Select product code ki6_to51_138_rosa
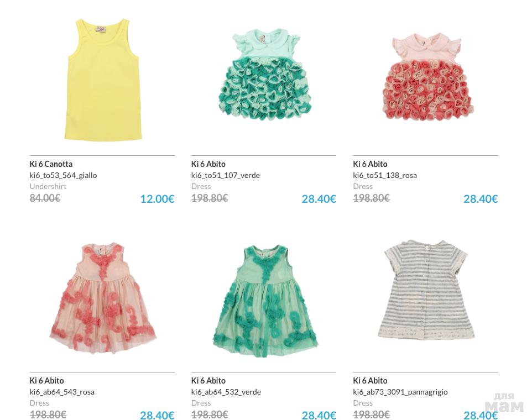 point(385,175)
